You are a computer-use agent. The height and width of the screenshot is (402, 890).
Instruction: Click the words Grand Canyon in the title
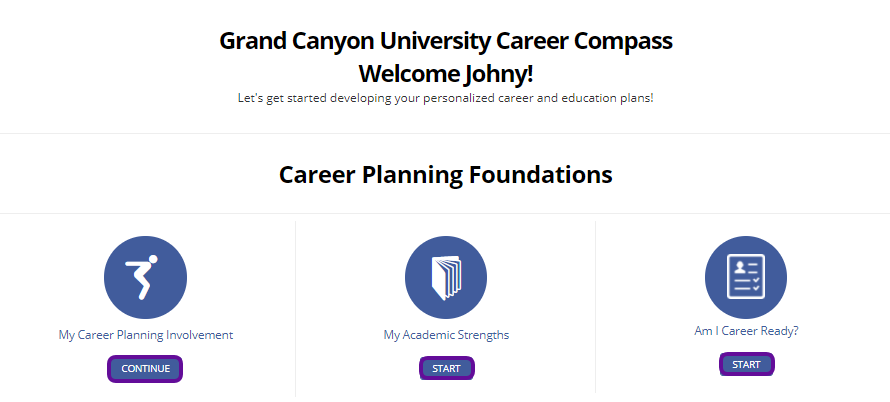(x=296, y=41)
